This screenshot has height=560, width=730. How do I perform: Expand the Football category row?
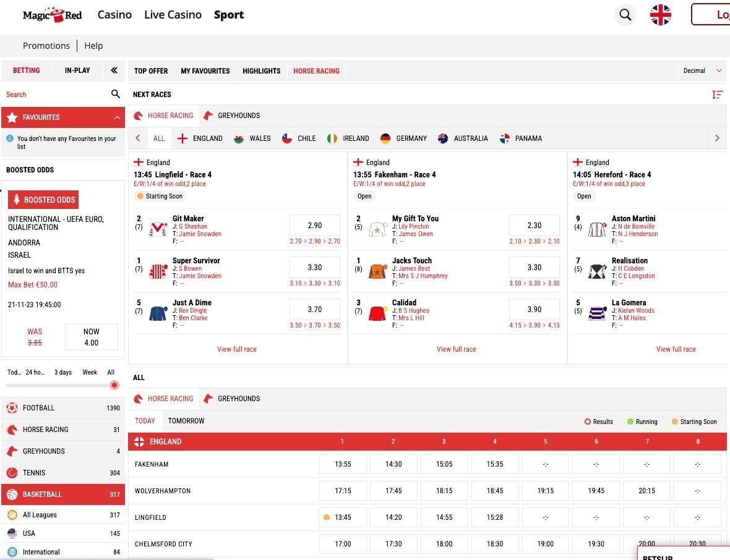coord(63,408)
